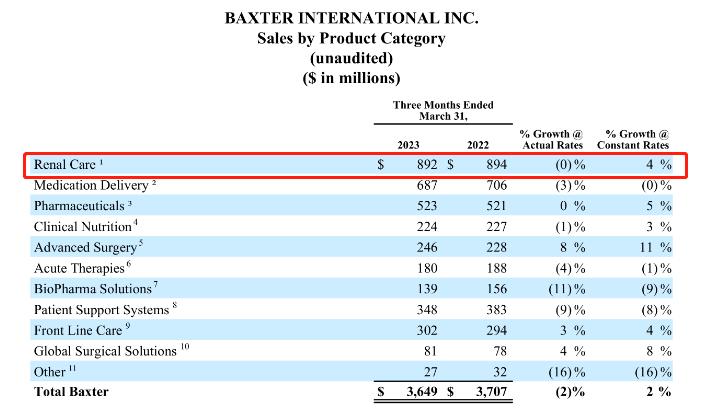Click the '% Growth @ Constant Rates' header
The height and width of the screenshot is (416, 716).
[x=633, y=140]
